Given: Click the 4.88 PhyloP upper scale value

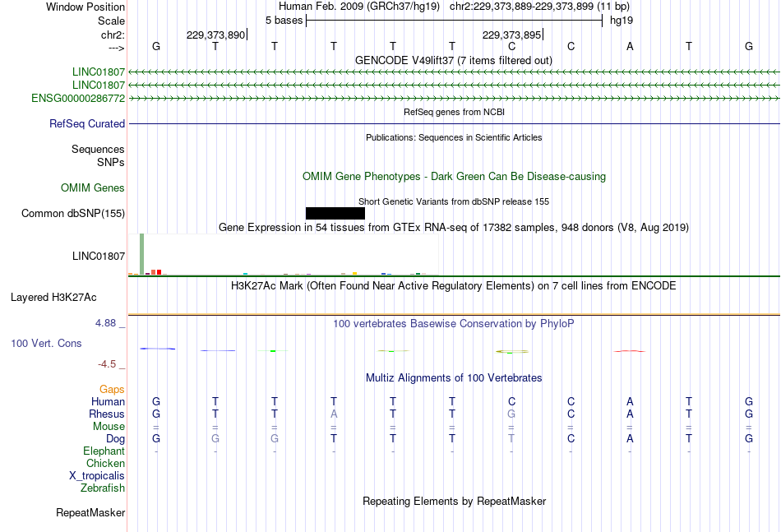Looking at the screenshot, I should click(105, 323).
